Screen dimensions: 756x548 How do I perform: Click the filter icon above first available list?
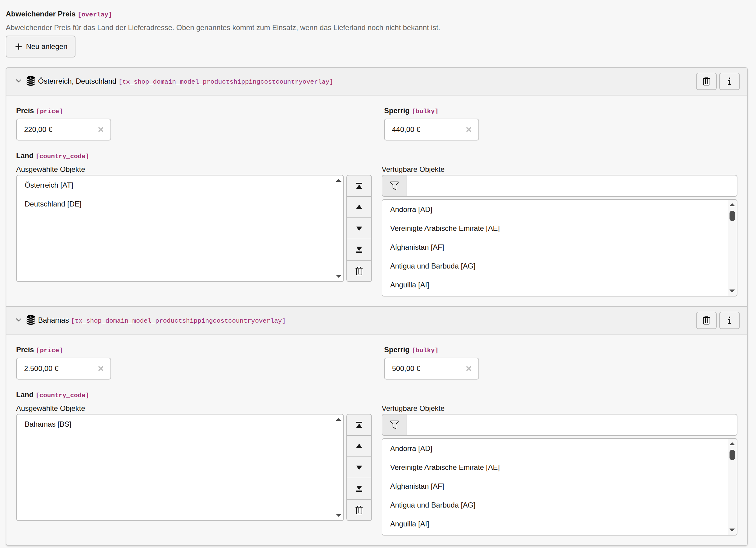tap(394, 186)
